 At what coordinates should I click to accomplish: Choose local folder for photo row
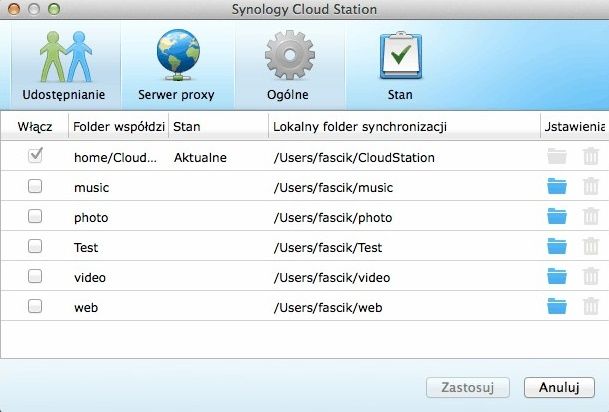557,216
